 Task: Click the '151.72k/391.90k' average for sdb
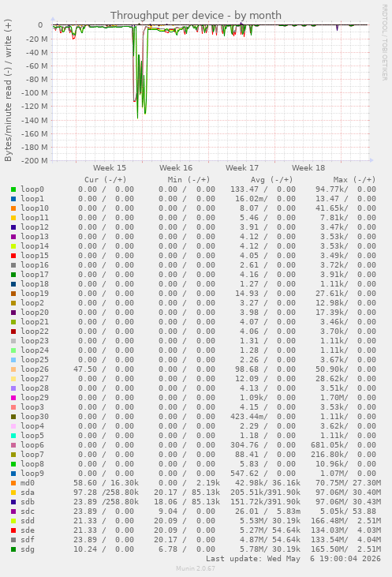click(x=266, y=501)
